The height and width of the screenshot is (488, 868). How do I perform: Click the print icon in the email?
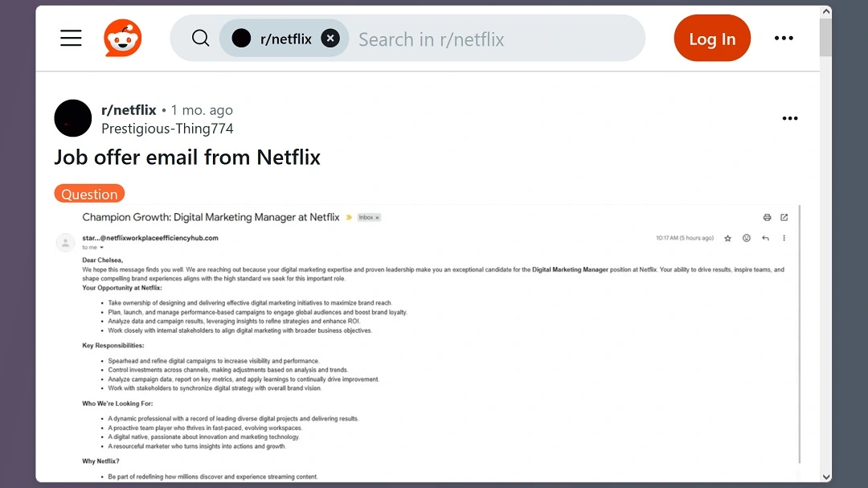767,218
